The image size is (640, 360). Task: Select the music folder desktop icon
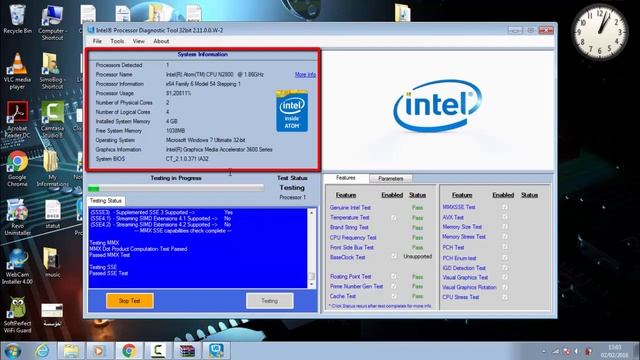(x=52, y=262)
